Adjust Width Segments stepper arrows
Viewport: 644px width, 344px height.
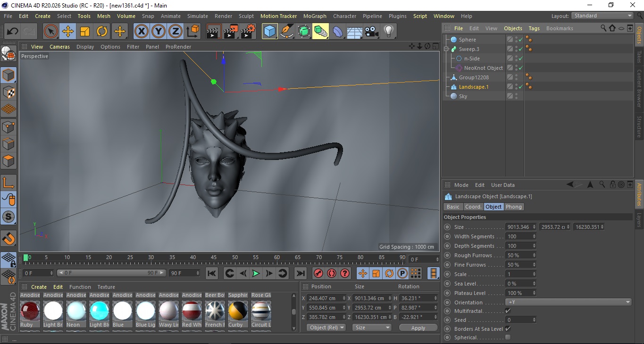[534, 236]
